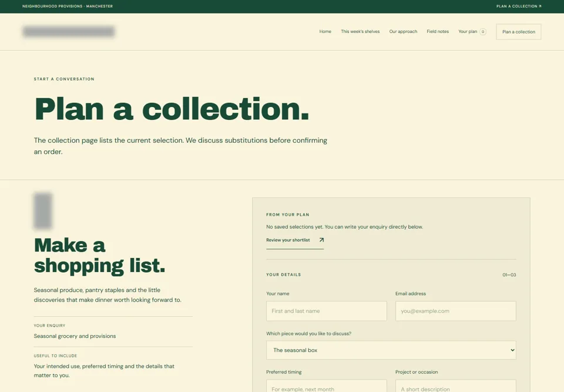Viewport: 564px width, 392px height.
Task: Click the Your plan item count badge
Action: 483,32
